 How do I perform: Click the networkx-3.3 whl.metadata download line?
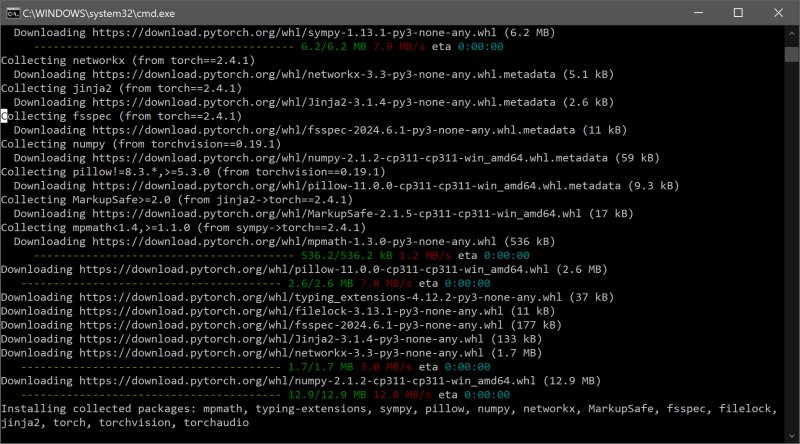pyautogui.click(x=314, y=75)
